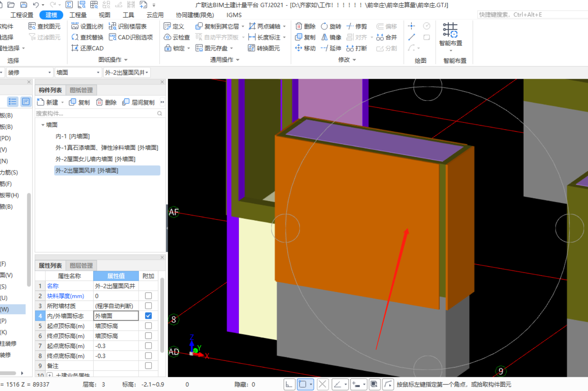Expand the 复制到其它层 dropdown arrow
588x391 pixels.
point(243,26)
